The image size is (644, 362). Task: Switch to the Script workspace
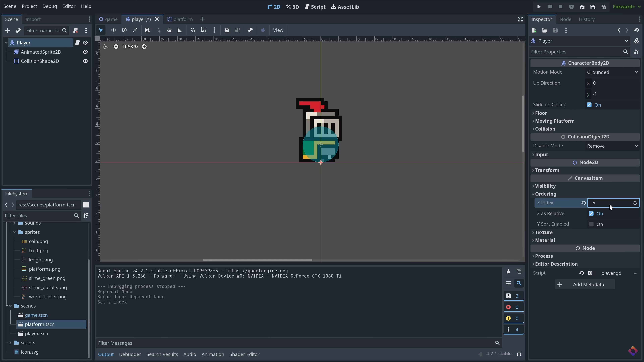pos(315,7)
